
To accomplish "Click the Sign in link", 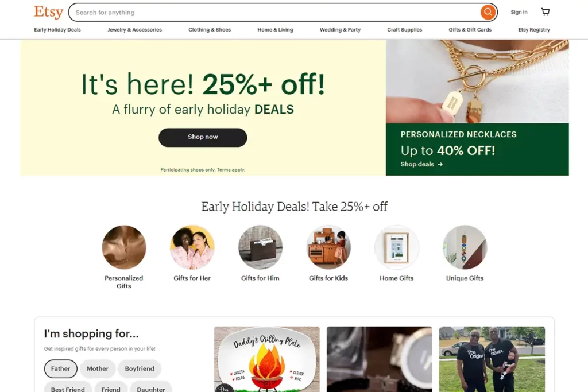I will 519,12.
